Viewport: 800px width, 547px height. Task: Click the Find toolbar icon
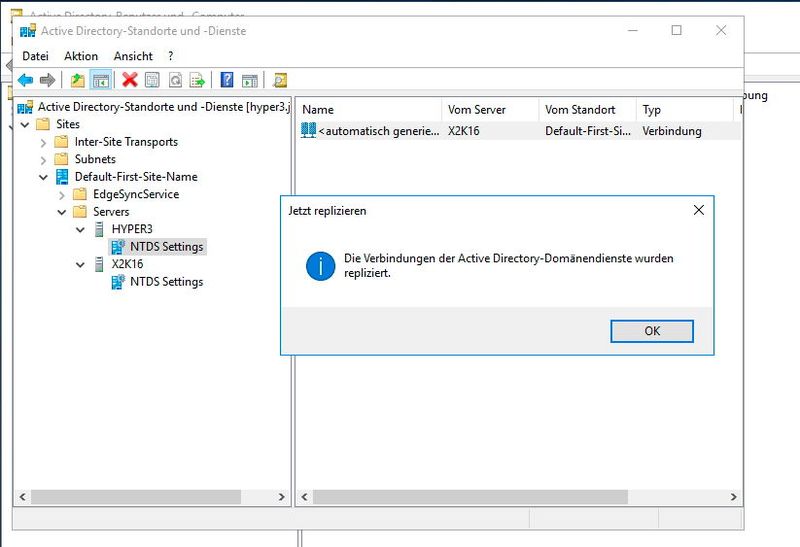tap(280, 80)
